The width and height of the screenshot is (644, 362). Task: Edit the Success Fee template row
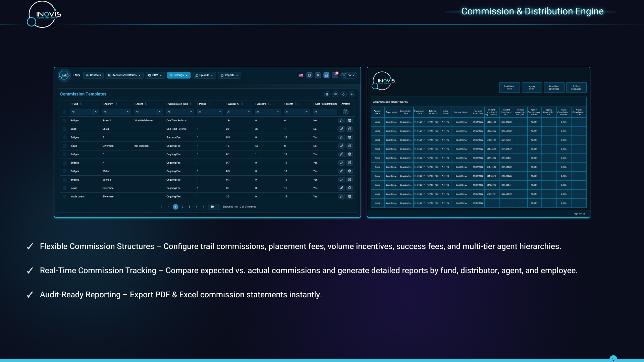click(x=341, y=137)
